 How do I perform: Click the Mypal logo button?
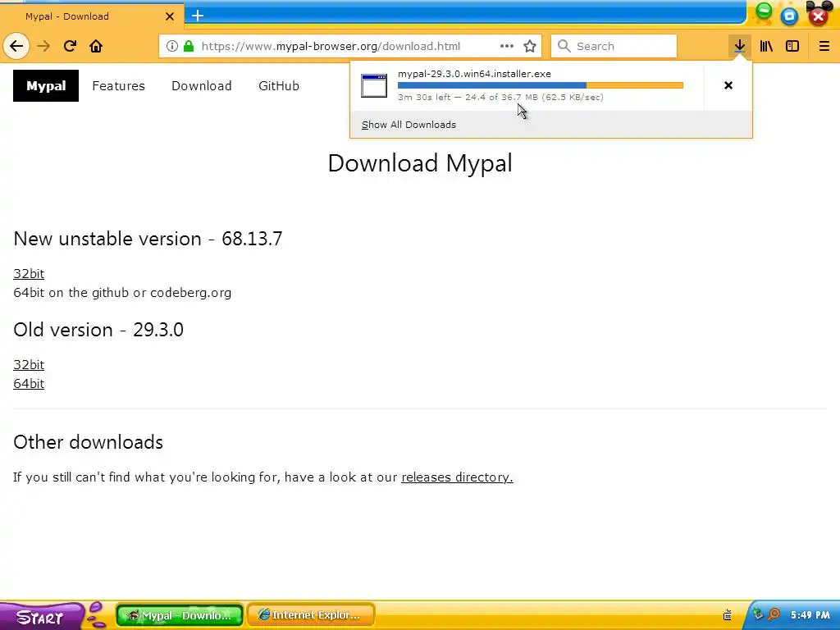46,85
